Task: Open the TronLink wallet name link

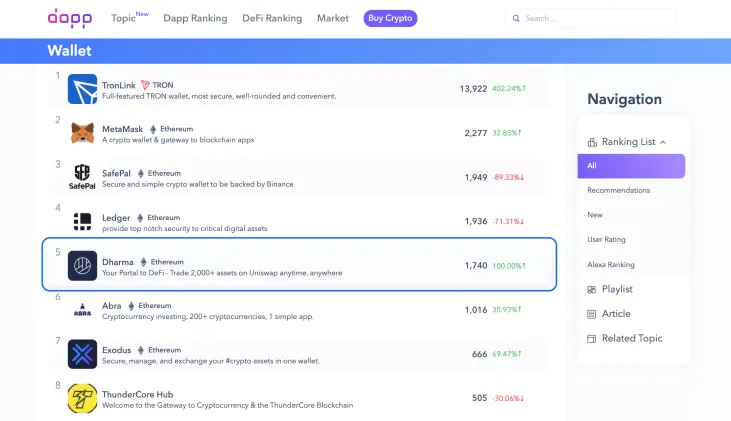Action: point(118,85)
